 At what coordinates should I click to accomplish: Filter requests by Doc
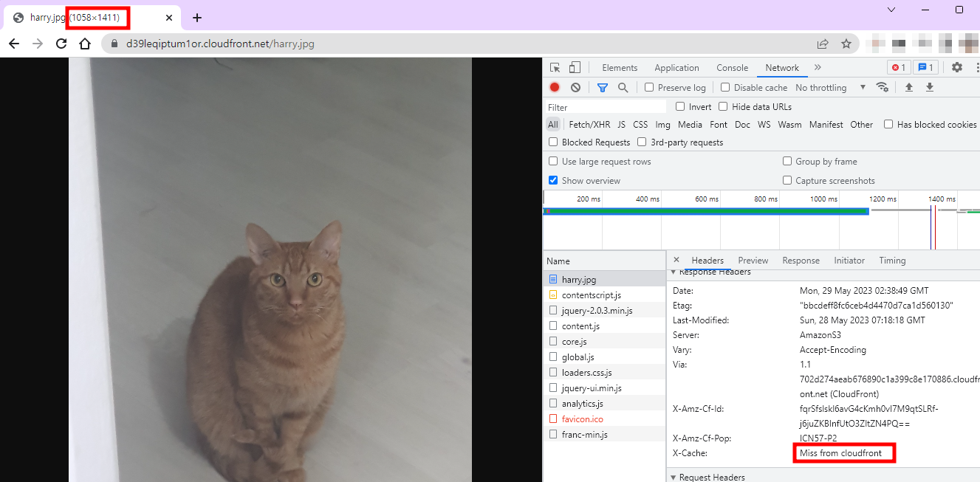(x=743, y=124)
